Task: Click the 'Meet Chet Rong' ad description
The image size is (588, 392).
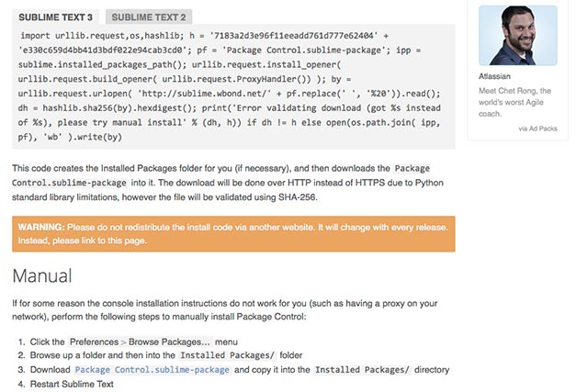Action: tap(517, 101)
